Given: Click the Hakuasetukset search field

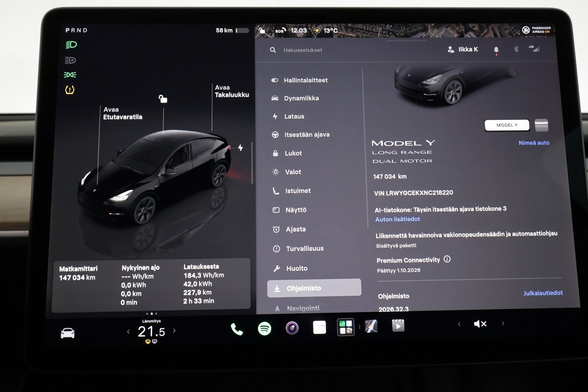Looking at the screenshot, I should pyautogui.click(x=303, y=50).
